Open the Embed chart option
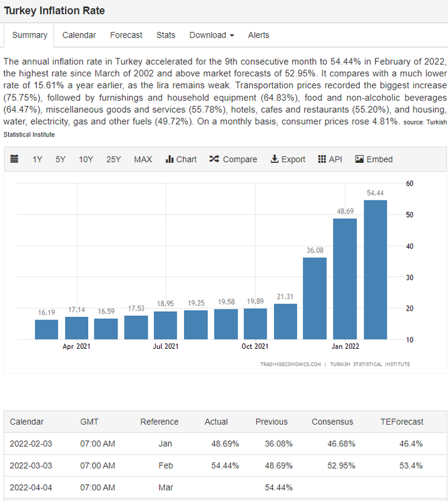The image size is (448, 501). coord(374,159)
